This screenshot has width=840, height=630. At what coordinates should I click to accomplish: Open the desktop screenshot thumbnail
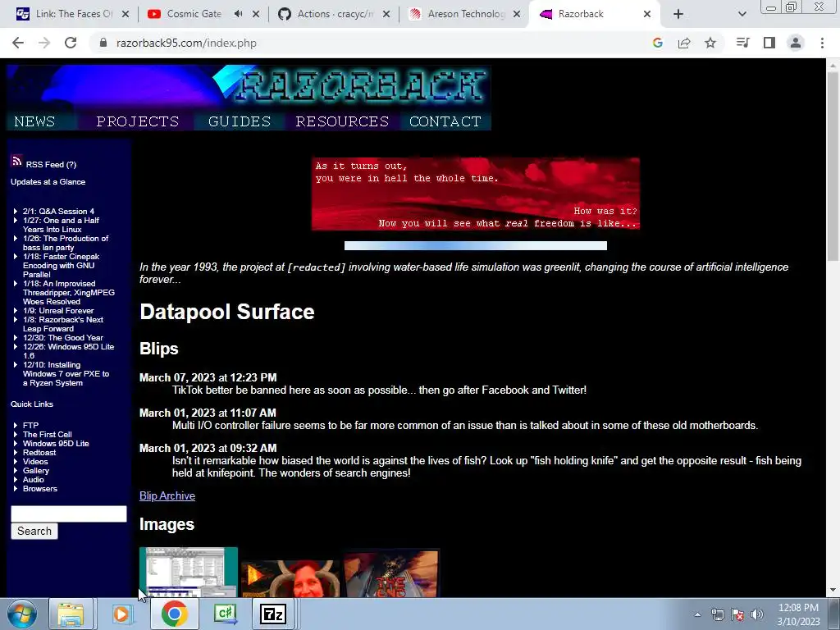coord(189,572)
